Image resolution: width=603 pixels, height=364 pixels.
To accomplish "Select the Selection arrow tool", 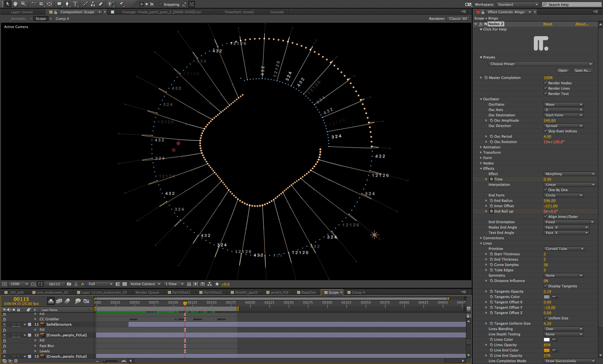I will 8,4.
